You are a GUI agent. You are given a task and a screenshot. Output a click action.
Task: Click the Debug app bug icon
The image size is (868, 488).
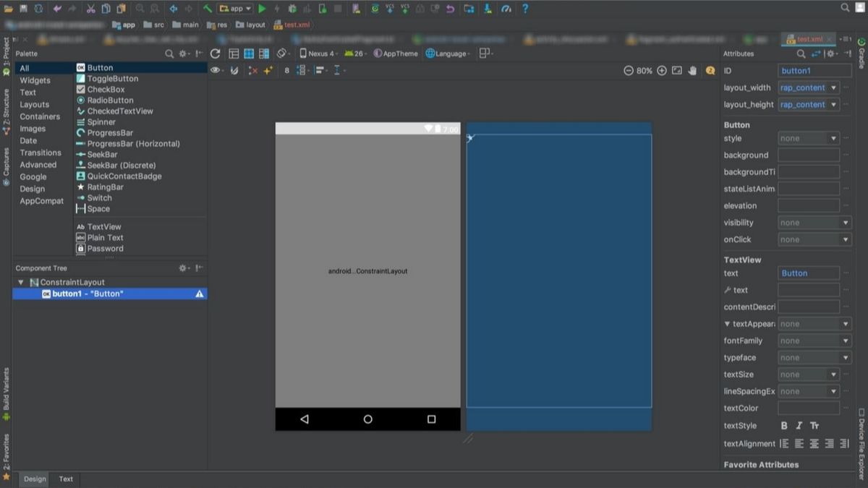(292, 9)
